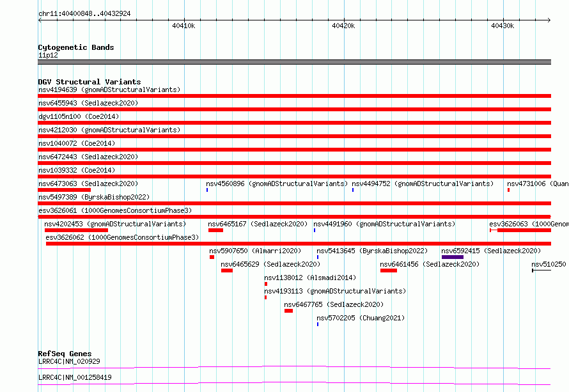Image resolution: width=569 pixels, height=392 pixels.
Task: Click the blue marker under nsv5413645
Action: (x=318, y=257)
